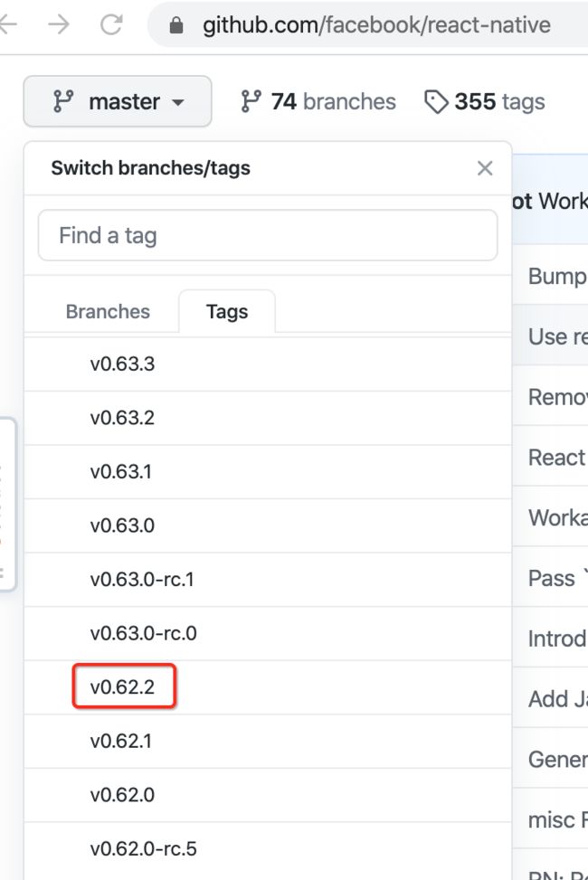Open the 355 tags link
Screen dimensions: 588x880
(484, 101)
